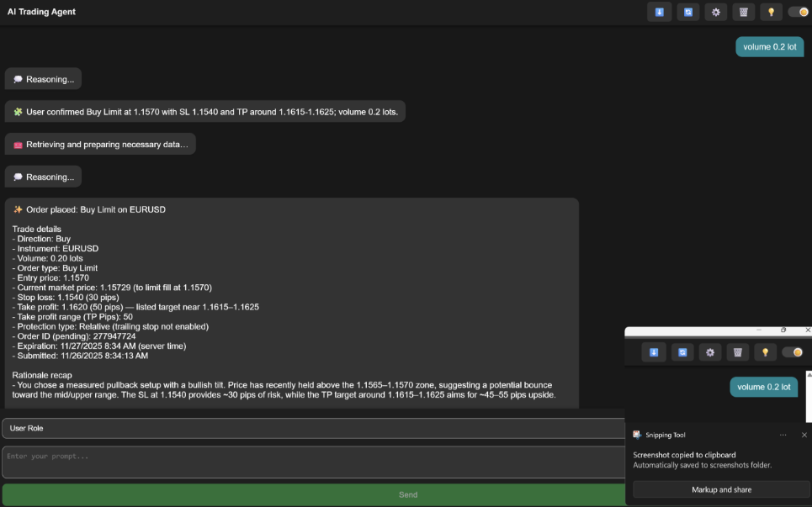
Task: Click the screenshot preview thumbnail above the notification
Action: 718,370
